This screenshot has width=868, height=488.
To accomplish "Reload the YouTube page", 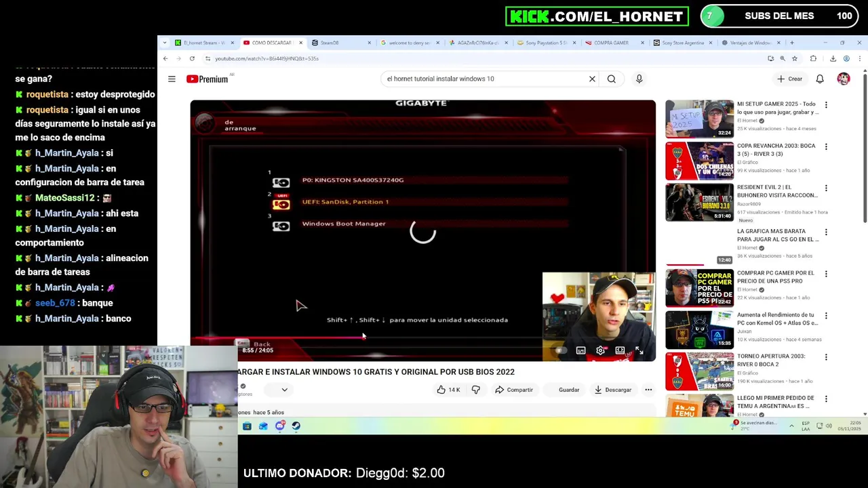I will coord(192,59).
